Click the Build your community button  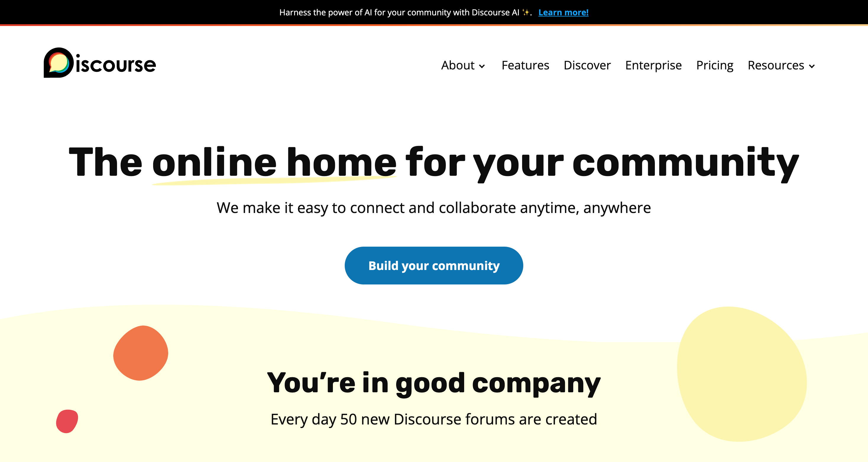tap(434, 265)
